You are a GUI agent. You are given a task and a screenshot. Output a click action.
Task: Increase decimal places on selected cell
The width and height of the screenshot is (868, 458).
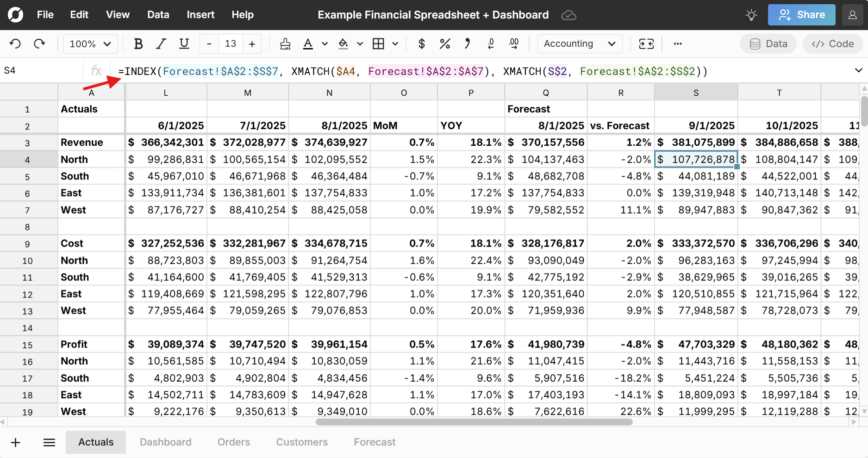coord(514,43)
